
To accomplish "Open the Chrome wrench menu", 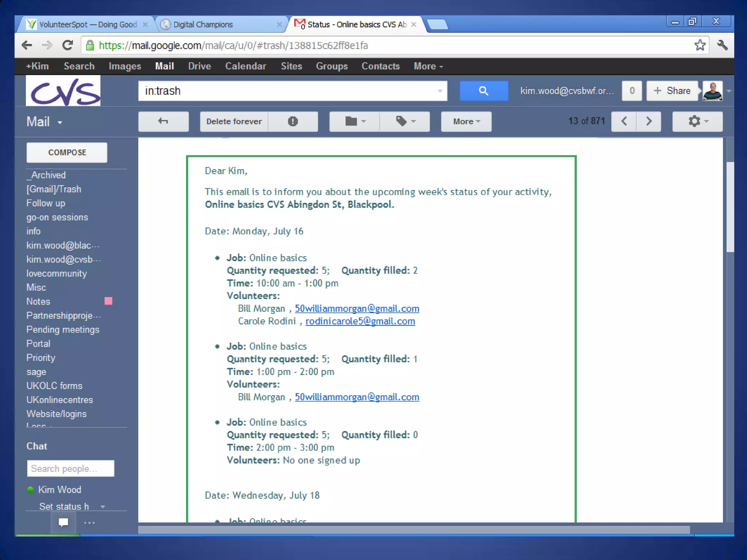I will click(722, 45).
